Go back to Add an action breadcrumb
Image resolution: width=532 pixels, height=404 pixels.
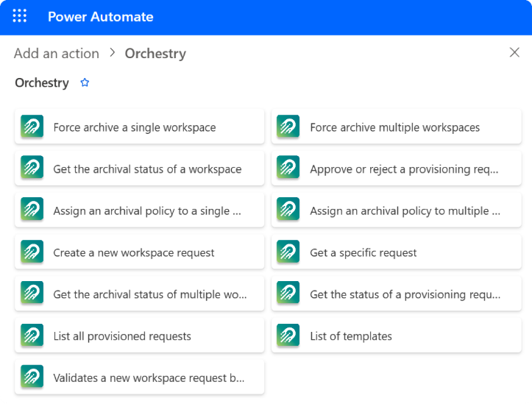coord(57,54)
